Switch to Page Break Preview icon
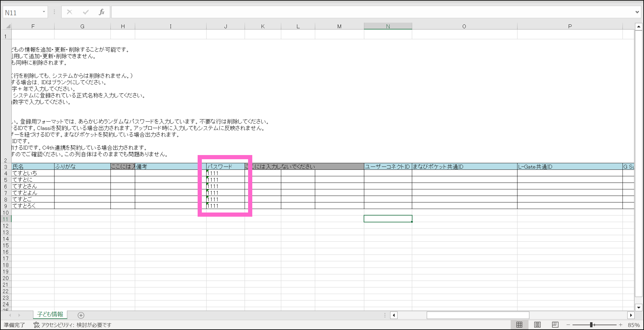This screenshot has height=330, width=644. (555, 325)
